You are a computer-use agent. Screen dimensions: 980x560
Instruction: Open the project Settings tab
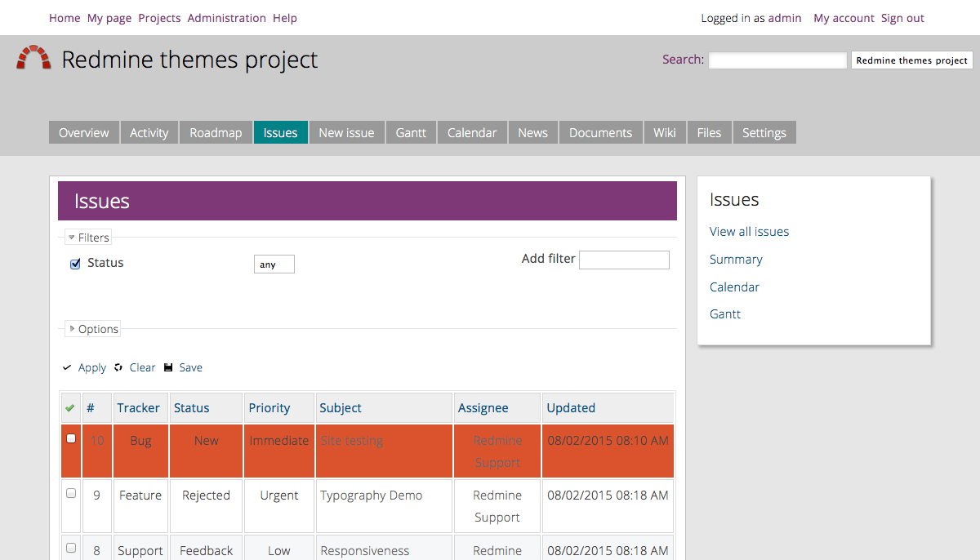[764, 133]
